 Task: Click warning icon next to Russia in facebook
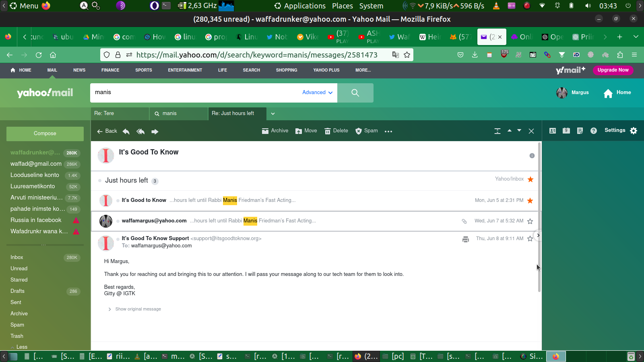76,220
